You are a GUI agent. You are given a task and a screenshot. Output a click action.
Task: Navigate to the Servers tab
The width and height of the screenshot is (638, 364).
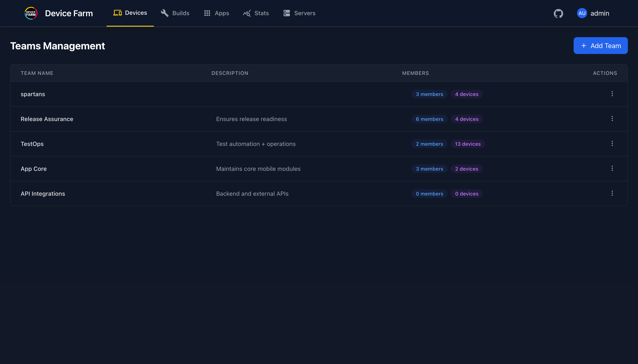click(x=299, y=13)
